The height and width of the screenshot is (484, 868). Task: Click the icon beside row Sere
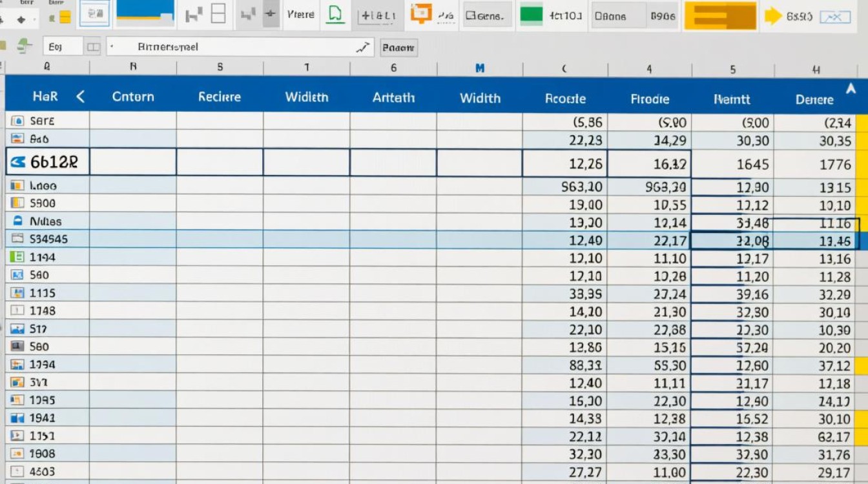(x=17, y=121)
